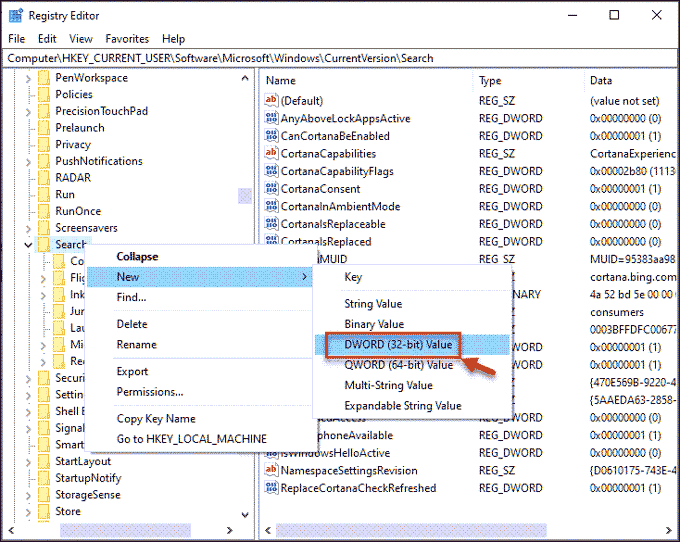Click the StartLayout folder icon
Viewport: 680px width, 542px height.
click(44, 461)
